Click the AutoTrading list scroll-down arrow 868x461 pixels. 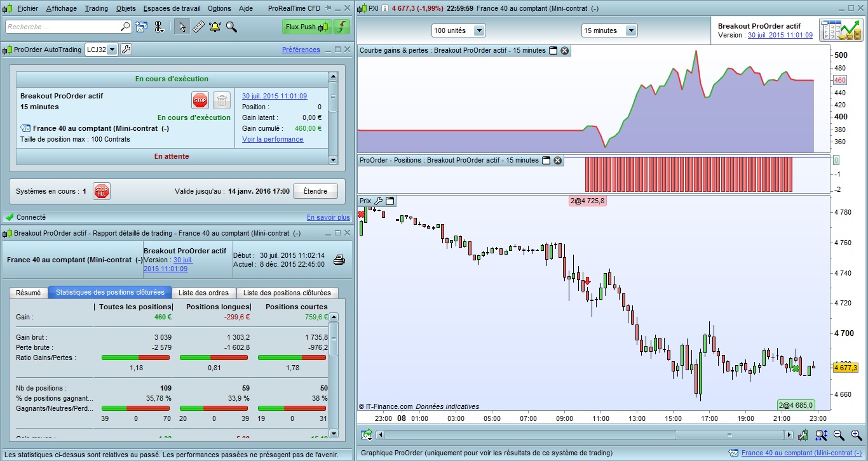tap(332, 159)
